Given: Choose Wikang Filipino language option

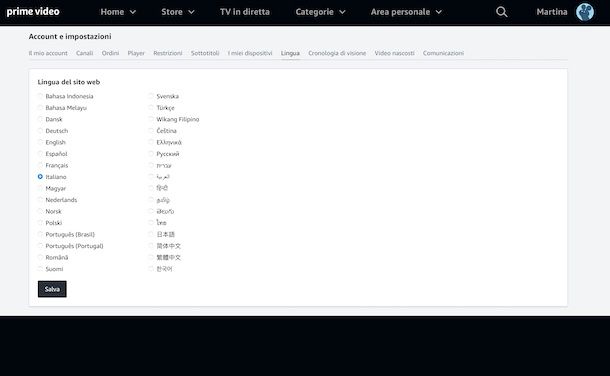Looking at the screenshot, I should pyautogui.click(x=151, y=119).
